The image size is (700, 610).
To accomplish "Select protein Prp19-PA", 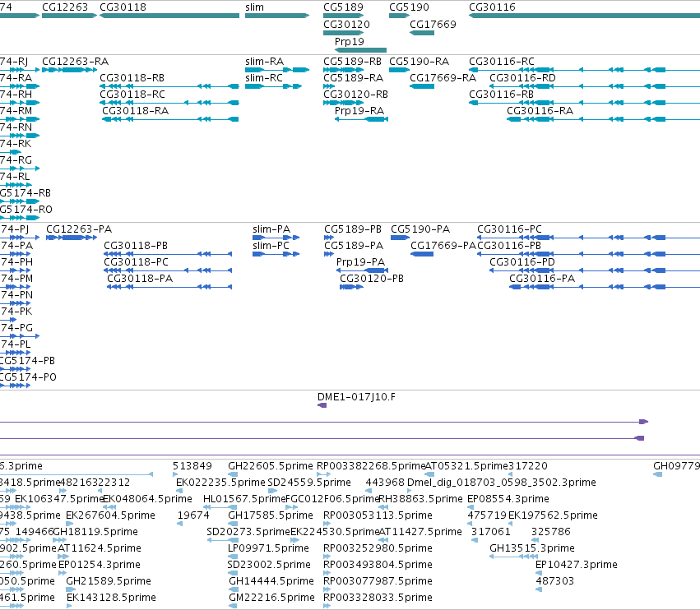I will (361, 262).
